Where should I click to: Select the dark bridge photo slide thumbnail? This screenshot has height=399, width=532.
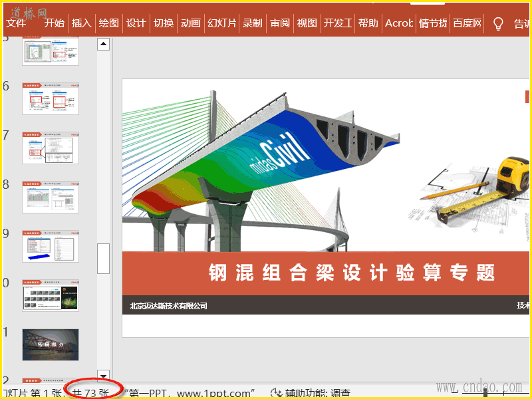click(x=51, y=344)
